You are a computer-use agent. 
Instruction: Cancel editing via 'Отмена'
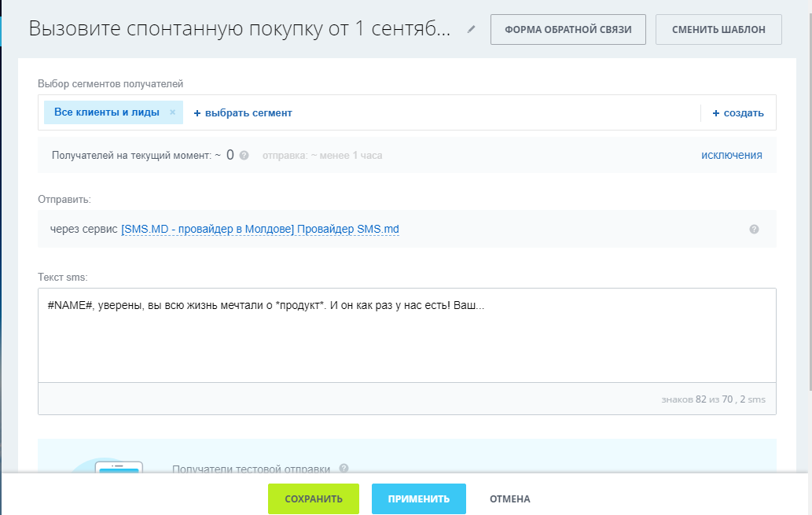[509, 498]
